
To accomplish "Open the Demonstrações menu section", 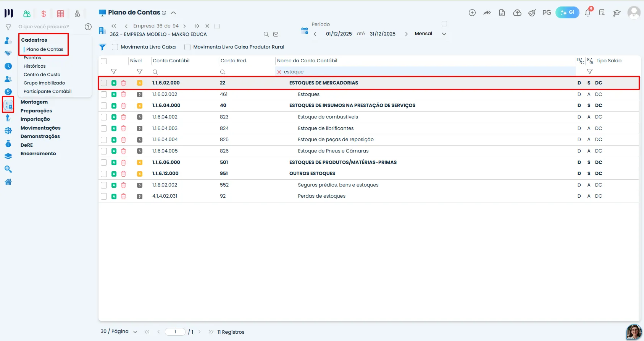I will [x=40, y=136].
